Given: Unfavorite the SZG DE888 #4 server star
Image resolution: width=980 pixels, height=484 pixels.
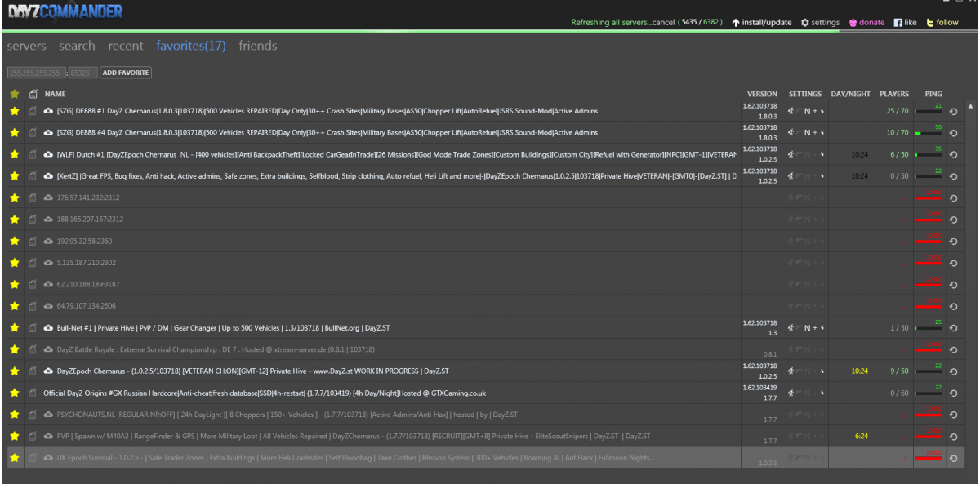Looking at the screenshot, I should [x=14, y=133].
